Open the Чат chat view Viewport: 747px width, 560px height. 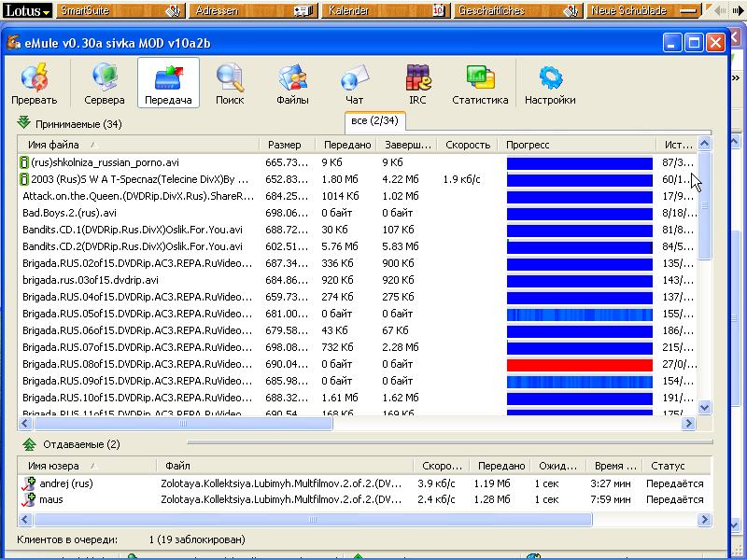pos(355,83)
